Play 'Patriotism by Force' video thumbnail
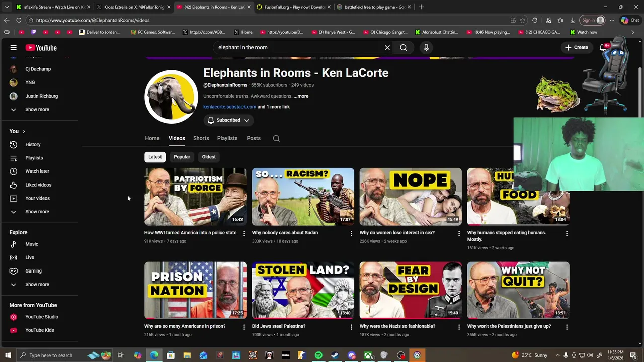 pyautogui.click(x=195, y=197)
